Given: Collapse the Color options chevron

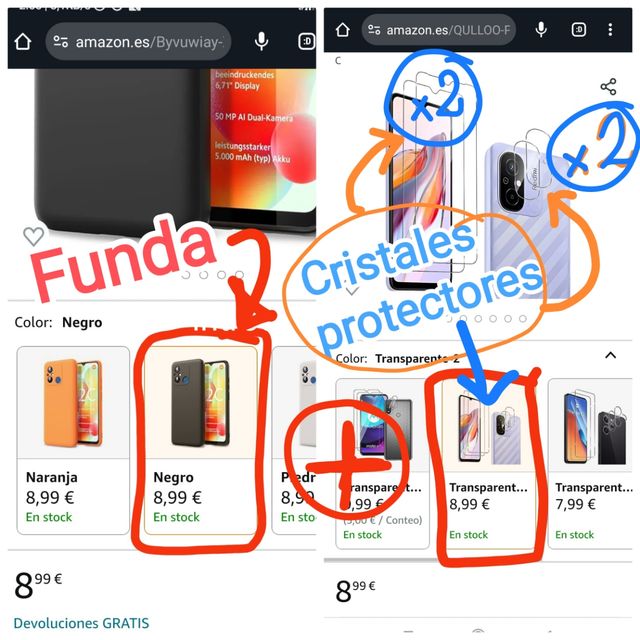Looking at the screenshot, I should coord(610,355).
